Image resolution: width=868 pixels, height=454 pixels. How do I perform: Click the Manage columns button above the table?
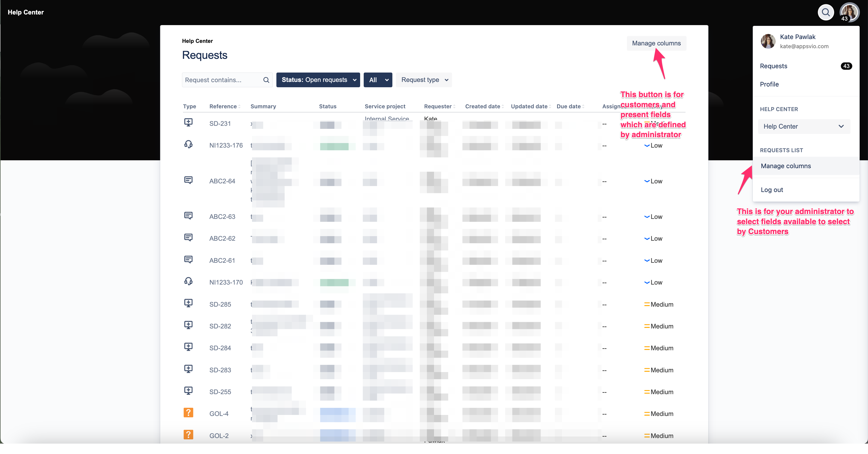[656, 43]
